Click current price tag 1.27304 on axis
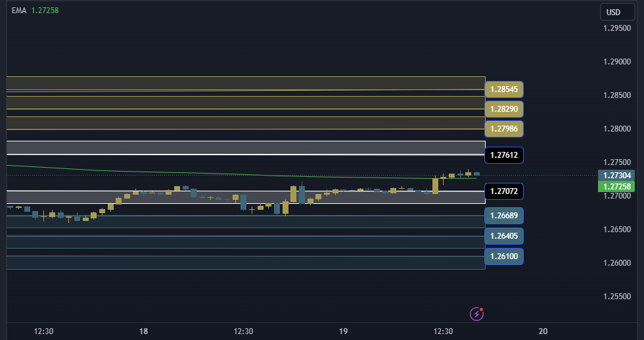 (616, 175)
